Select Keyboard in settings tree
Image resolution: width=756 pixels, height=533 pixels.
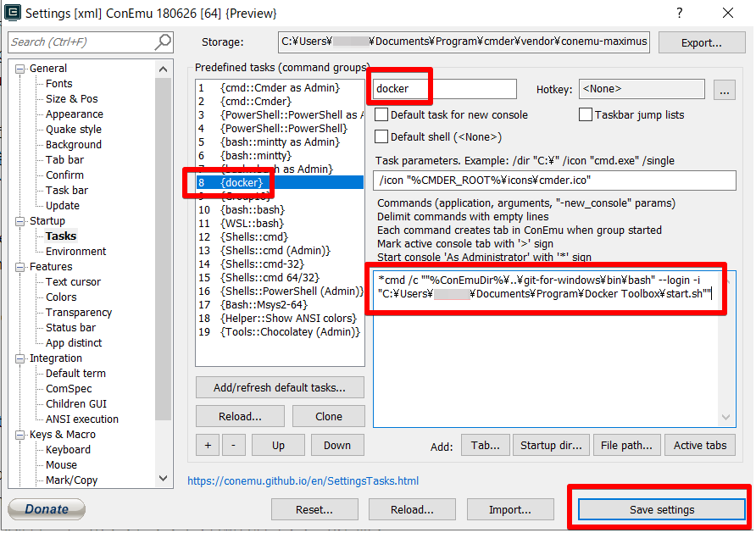pos(68,450)
